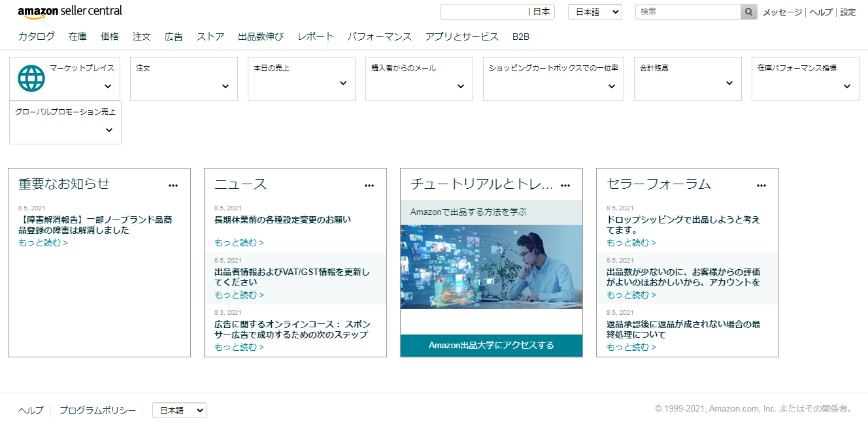Open 返品承認後に返品が成されない forum post
The height and width of the screenshot is (424, 868).
(683, 329)
